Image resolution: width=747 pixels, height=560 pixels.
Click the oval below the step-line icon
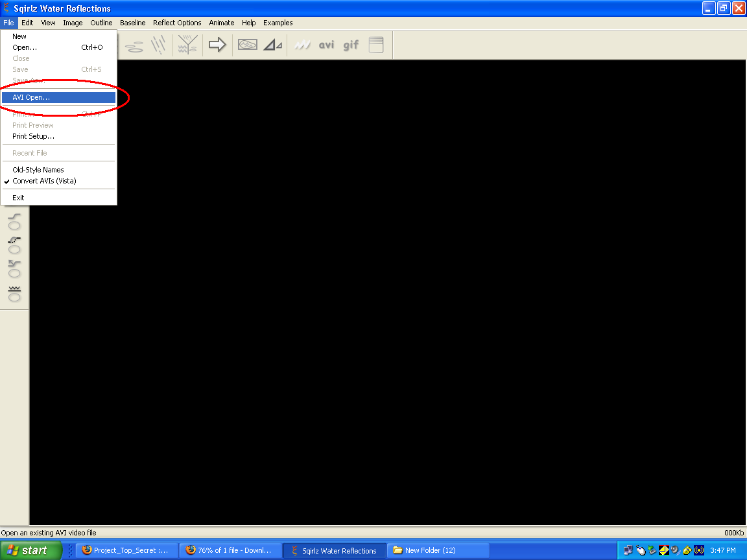(14, 226)
